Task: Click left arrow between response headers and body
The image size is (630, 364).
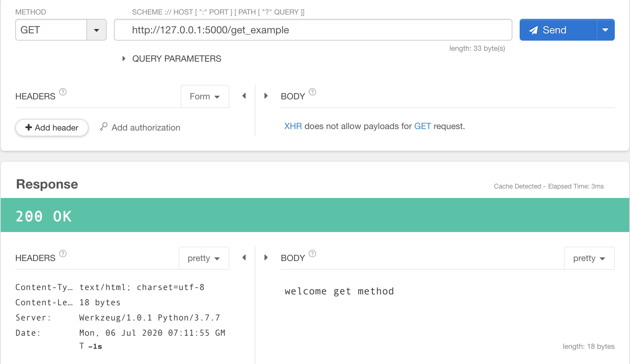Action: [244, 257]
